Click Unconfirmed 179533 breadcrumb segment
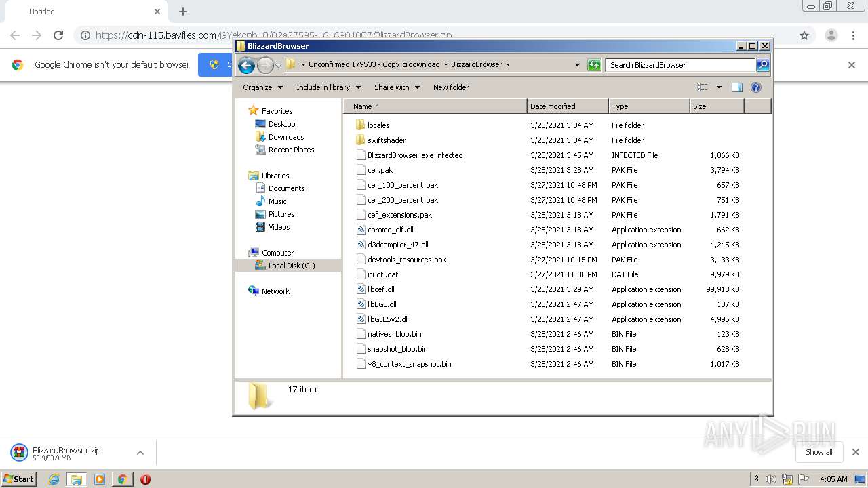This screenshot has height=488, width=868. click(x=374, y=65)
